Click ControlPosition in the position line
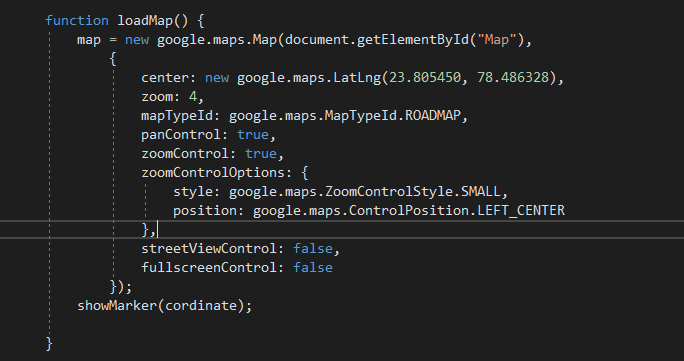 pos(409,211)
